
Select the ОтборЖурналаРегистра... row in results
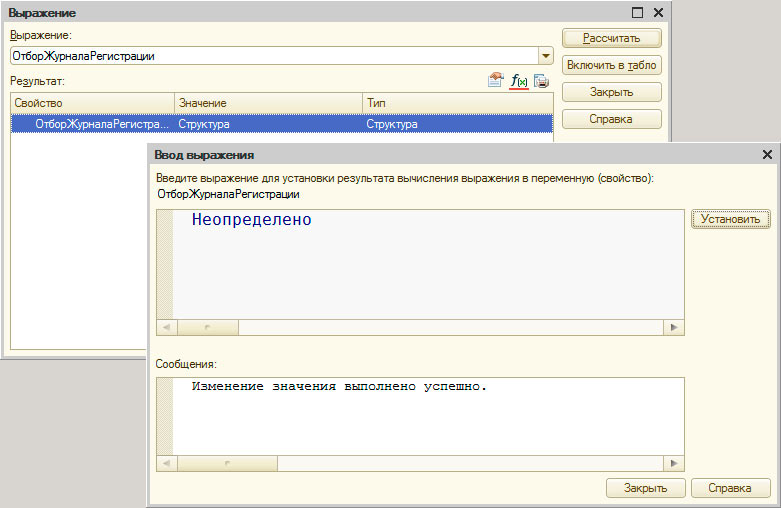coord(282,124)
